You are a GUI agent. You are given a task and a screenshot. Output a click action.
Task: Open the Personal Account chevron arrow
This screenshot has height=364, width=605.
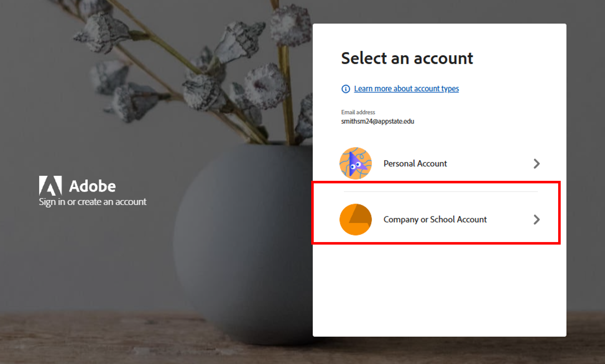(x=536, y=164)
